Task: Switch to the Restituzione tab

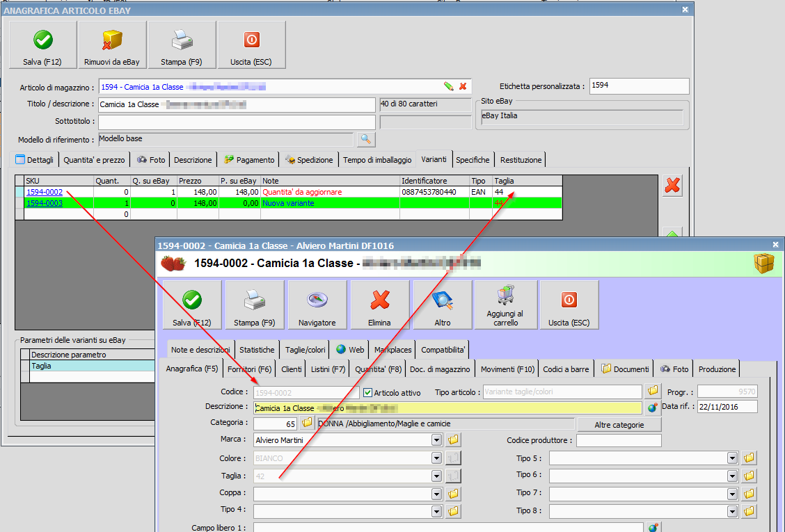Action: 521,160
